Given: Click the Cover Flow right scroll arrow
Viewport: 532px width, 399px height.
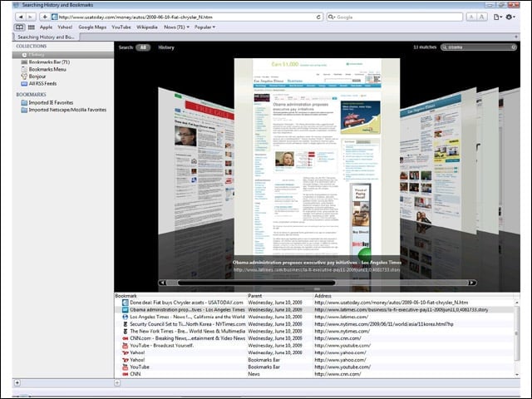Looking at the screenshot, I should point(472,283).
